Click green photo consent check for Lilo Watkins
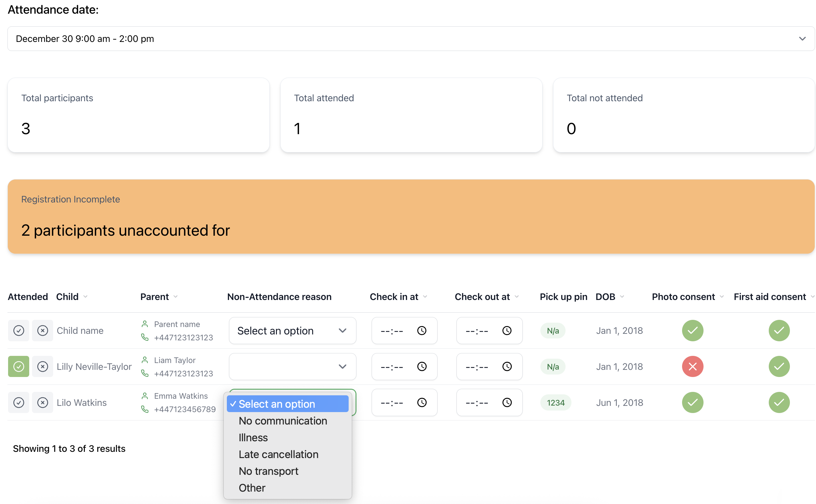 692,402
